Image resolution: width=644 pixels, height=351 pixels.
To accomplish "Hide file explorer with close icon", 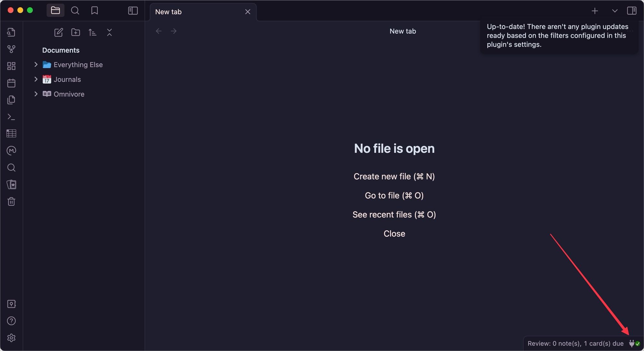I will click(109, 32).
